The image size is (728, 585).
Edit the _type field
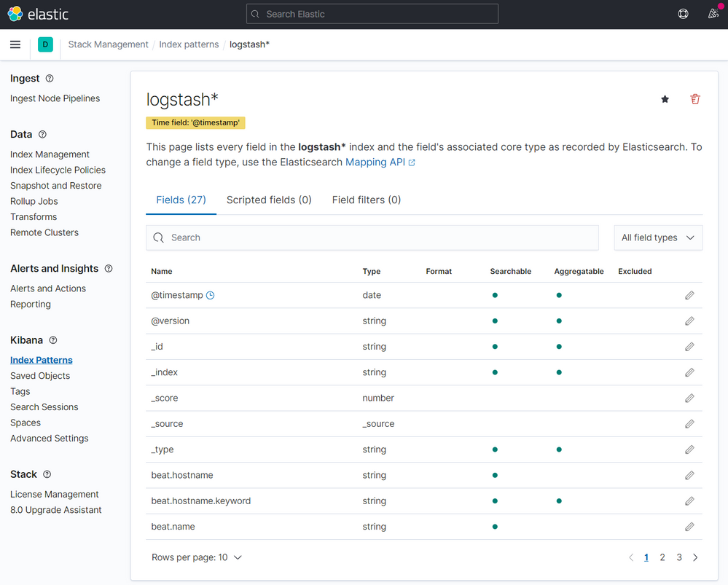(689, 449)
